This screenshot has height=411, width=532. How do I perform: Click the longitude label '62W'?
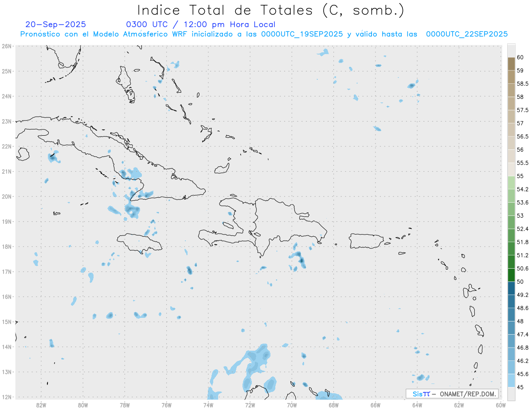(459, 405)
